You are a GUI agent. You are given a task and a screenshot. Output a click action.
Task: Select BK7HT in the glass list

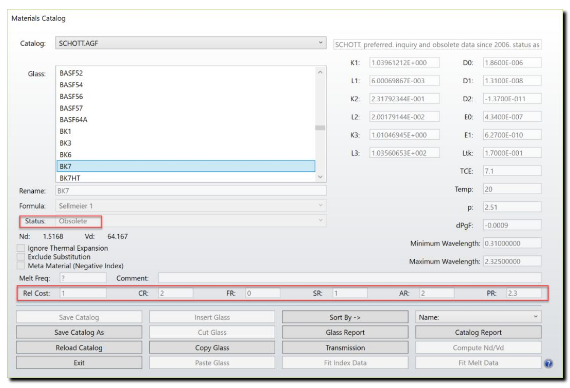click(x=186, y=178)
